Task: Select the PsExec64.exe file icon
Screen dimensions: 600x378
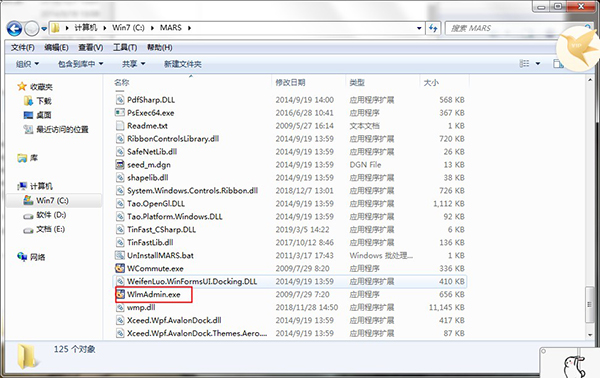Action: 120,113
